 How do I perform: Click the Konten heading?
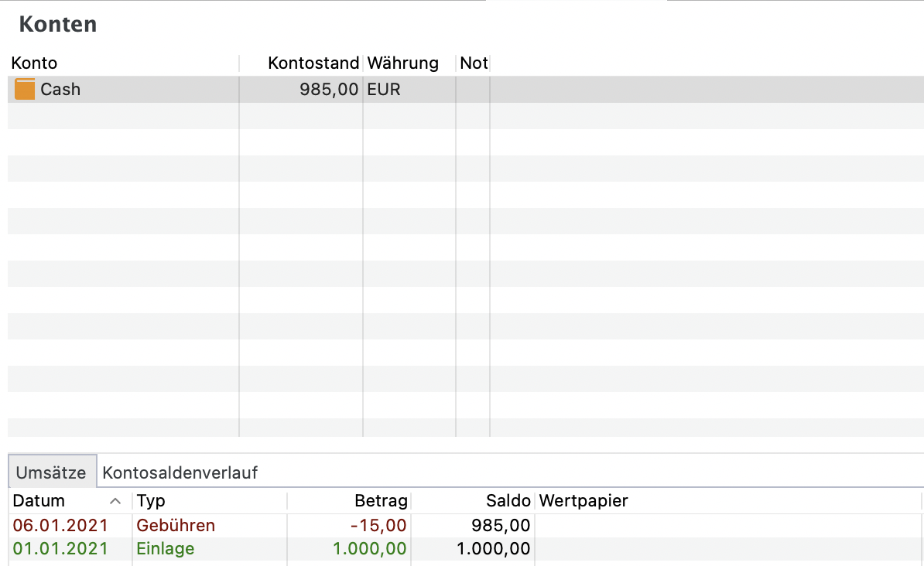(x=58, y=24)
